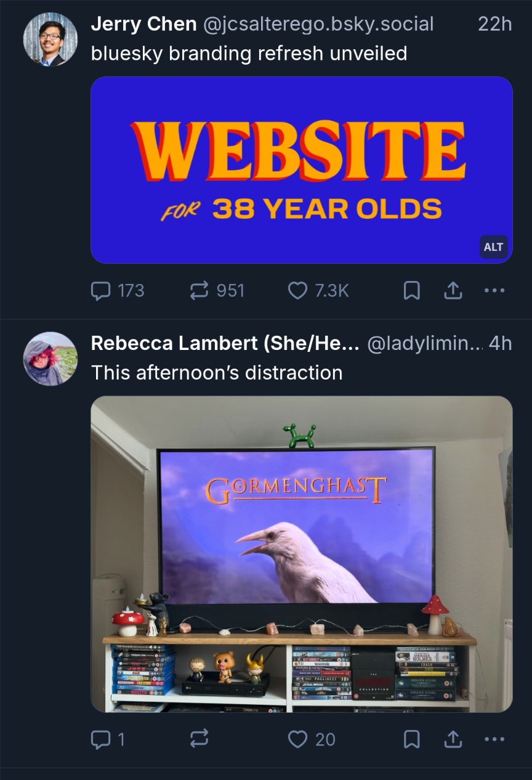Open more options on Jerry Chen's post

(494, 291)
